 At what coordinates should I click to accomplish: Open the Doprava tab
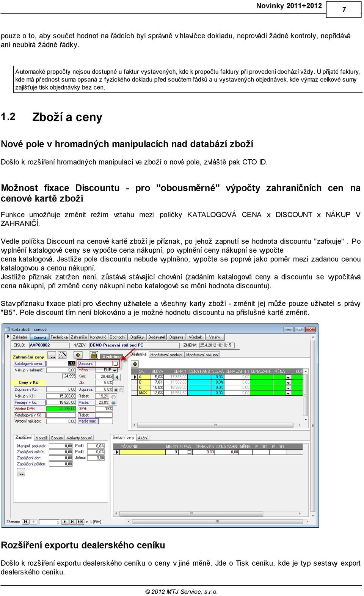coord(176,337)
